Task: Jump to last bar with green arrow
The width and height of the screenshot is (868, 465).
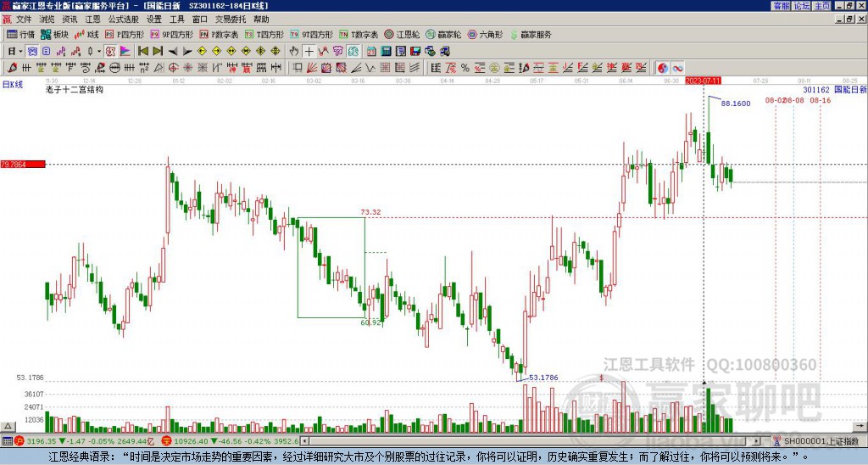Action: [x=158, y=52]
